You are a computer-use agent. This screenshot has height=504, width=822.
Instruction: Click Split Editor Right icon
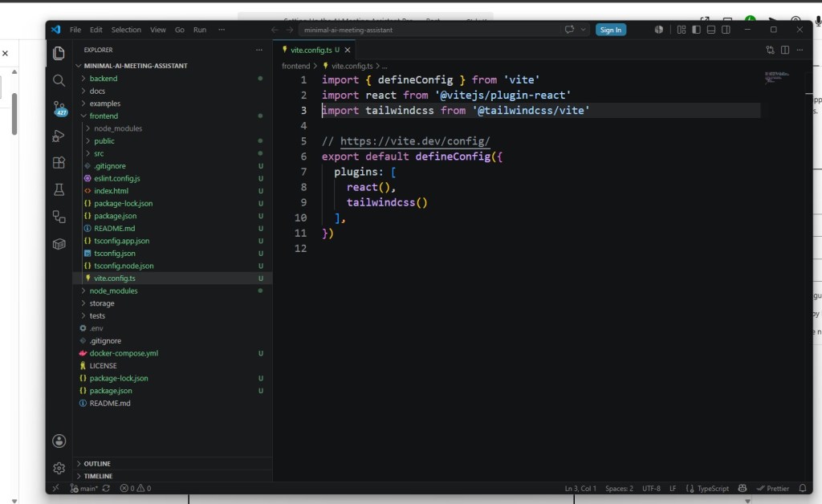785,50
